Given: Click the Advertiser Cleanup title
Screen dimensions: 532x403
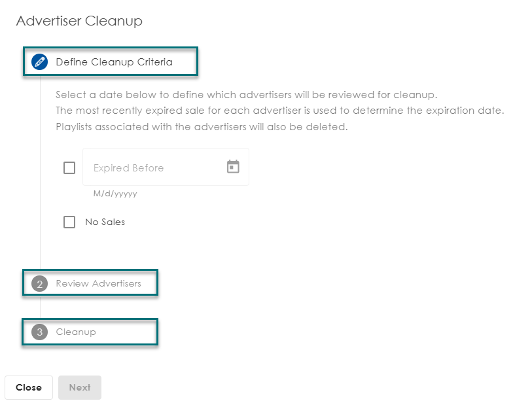Looking at the screenshot, I should coord(79,21).
